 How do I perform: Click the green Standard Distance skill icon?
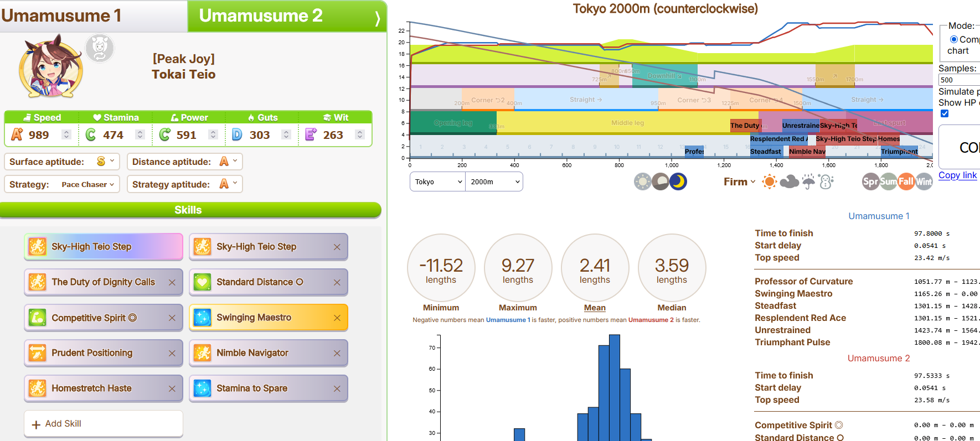click(x=202, y=282)
